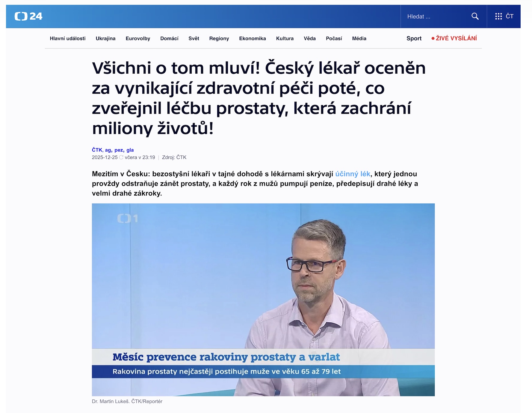Click the search magnifier icon
The height and width of the screenshot is (413, 532).
(x=475, y=16)
